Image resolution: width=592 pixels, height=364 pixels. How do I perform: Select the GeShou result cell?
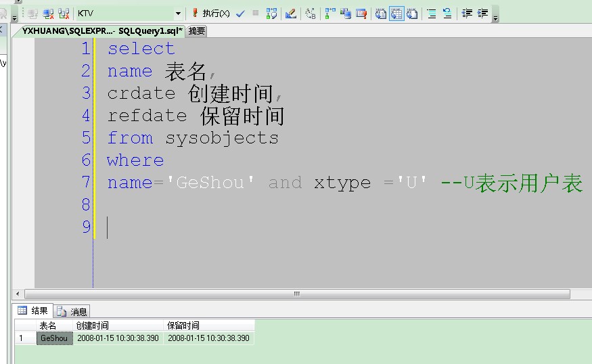(x=54, y=338)
